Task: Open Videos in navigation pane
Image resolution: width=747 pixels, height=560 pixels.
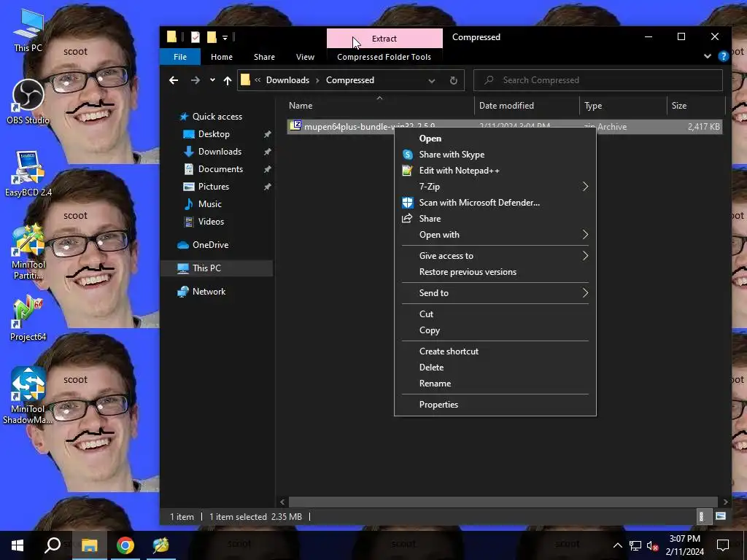Action: point(211,222)
